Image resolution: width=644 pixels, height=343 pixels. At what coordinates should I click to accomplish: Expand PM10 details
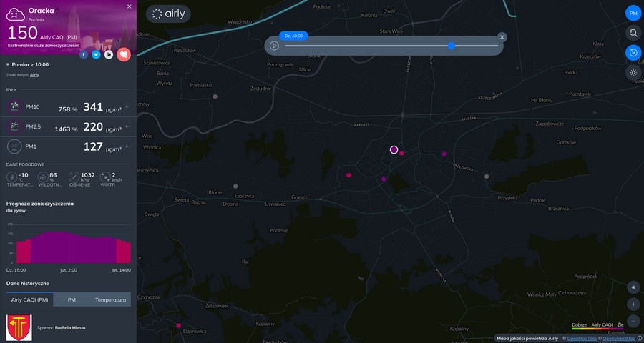click(x=127, y=107)
